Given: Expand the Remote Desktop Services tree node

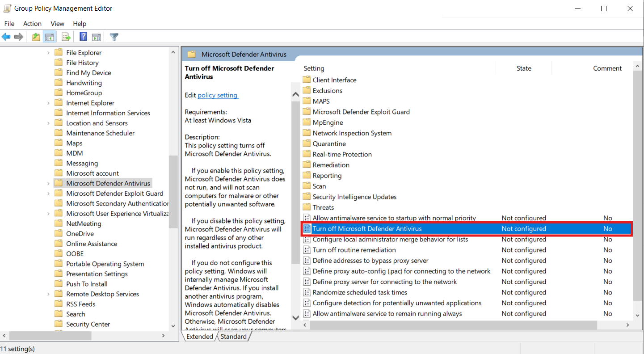Looking at the screenshot, I should (49, 294).
